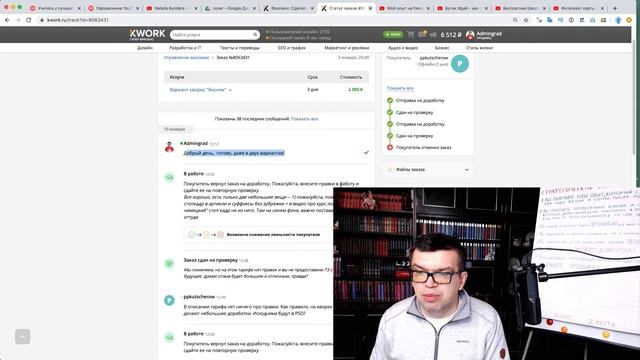This screenshot has height=360, width=640.
Task: Click the ppkutscherow buyer avatar circle
Action: click(x=460, y=64)
